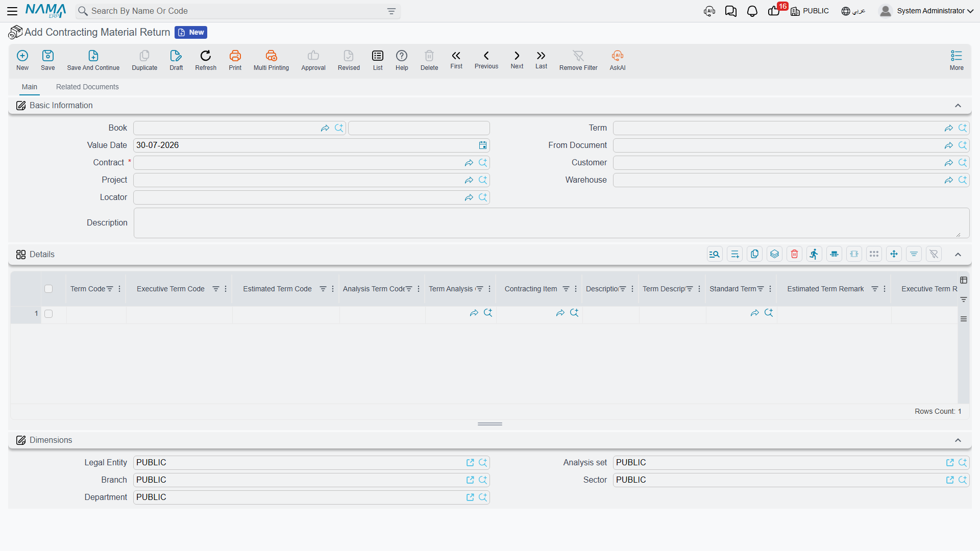Click the Draft toolbar icon
Screen dimensions: 980x551
(176, 60)
